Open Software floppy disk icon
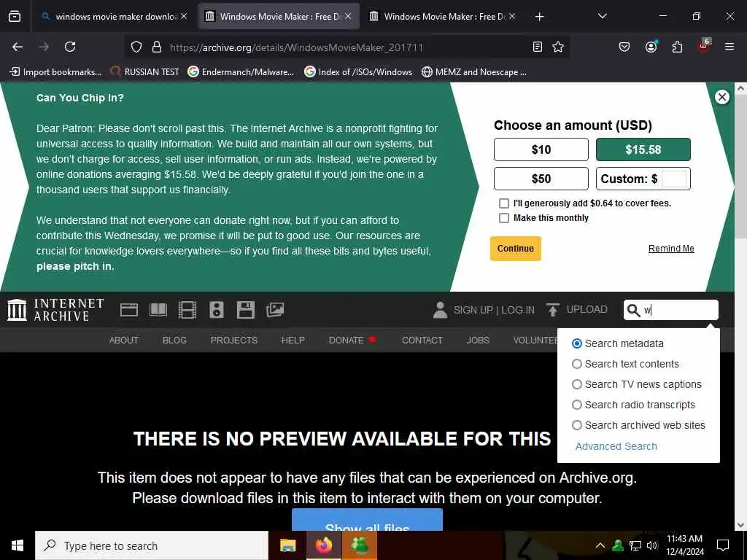The width and height of the screenshot is (747, 560). [245, 310]
